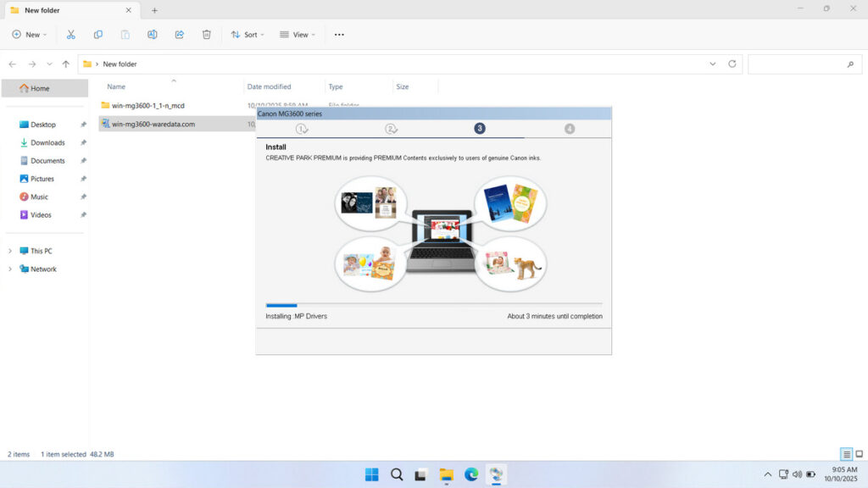Open the See more options ellipsis
This screenshot has height=488, width=868.
pyautogui.click(x=339, y=35)
